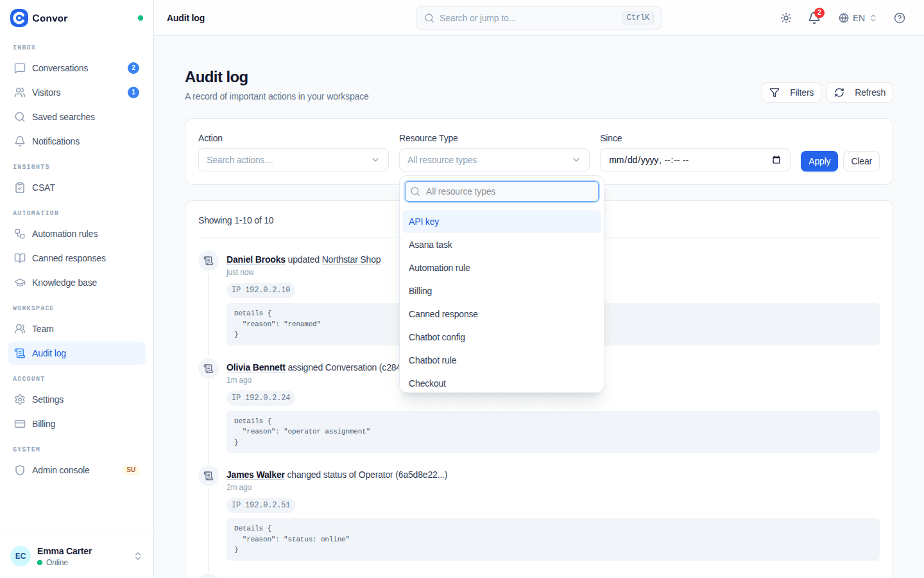This screenshot has height=578, width=924.
Task: Click IP 192.0.2.10 tag
Action: (261, 290)
